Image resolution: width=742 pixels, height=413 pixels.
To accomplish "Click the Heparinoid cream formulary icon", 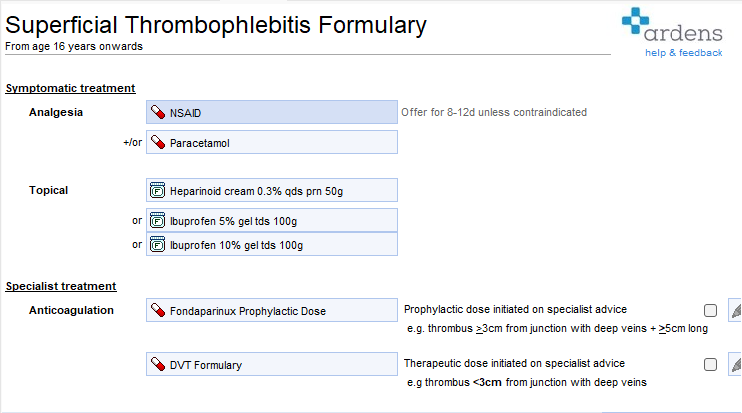I will tap(157, 190).
